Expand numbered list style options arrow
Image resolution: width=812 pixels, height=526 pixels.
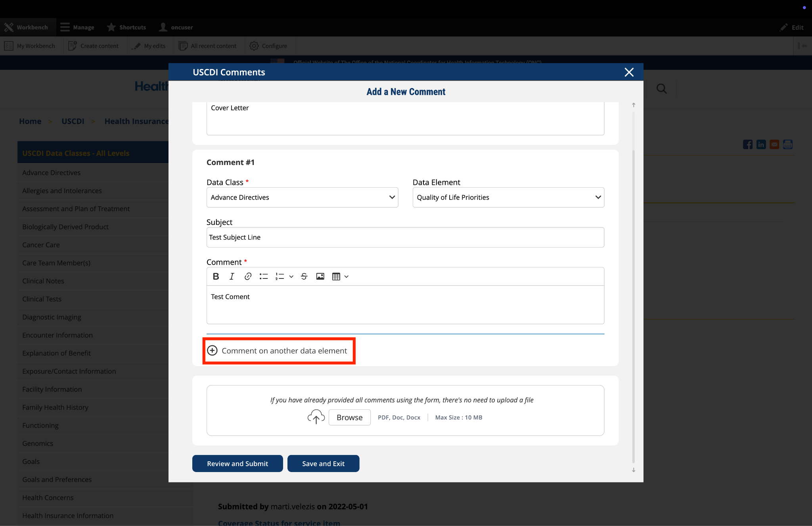[291, 276]
